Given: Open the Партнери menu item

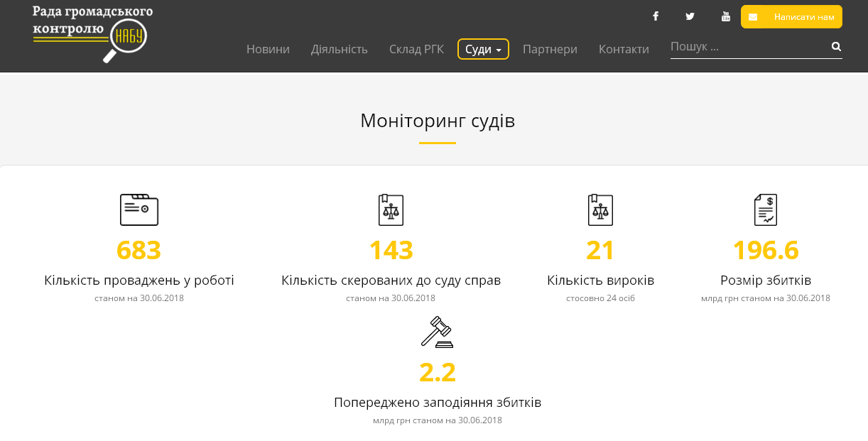Looking at the screenshot, I should (x=550, y=49).
